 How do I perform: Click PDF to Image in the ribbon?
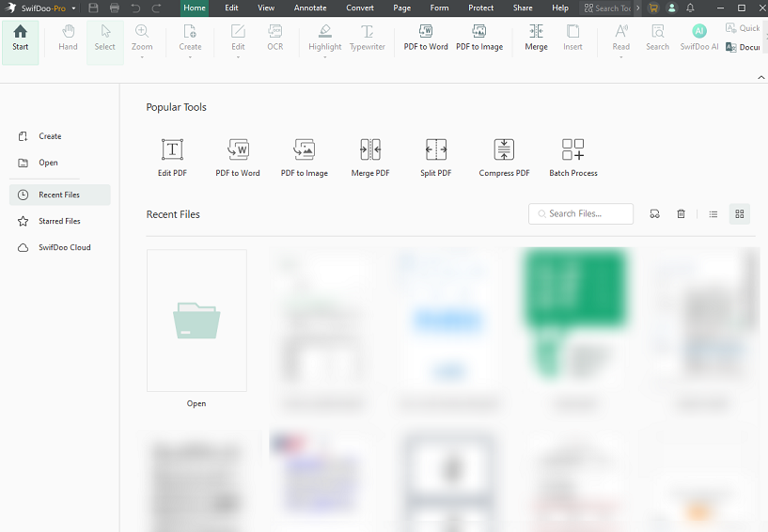coord(479,38)
